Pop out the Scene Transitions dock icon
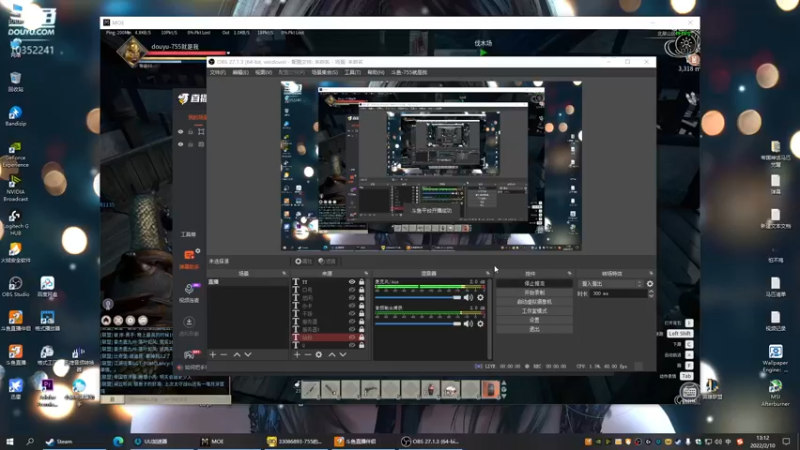800x450 pixels. [x=651, y=273]
